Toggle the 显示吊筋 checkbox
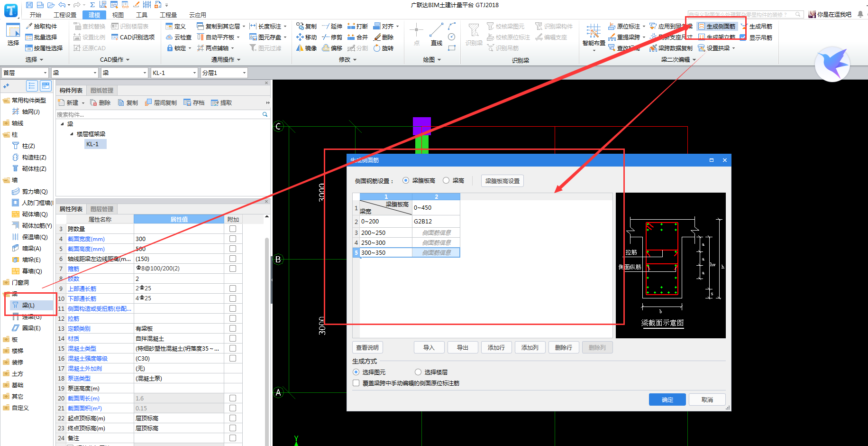 (x=743, y=37)
